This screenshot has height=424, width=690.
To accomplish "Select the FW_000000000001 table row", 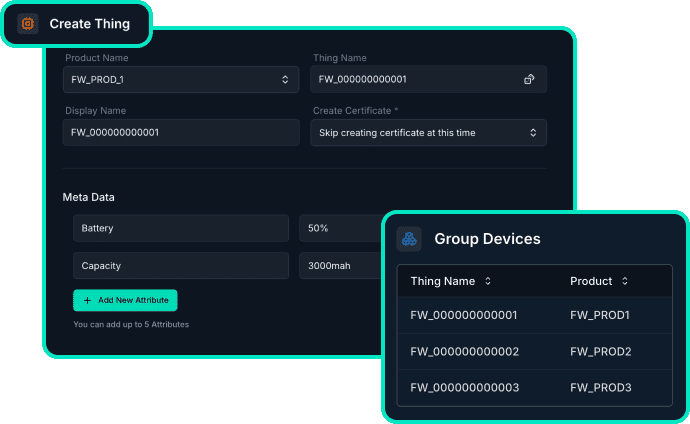I will coord(535,315).
